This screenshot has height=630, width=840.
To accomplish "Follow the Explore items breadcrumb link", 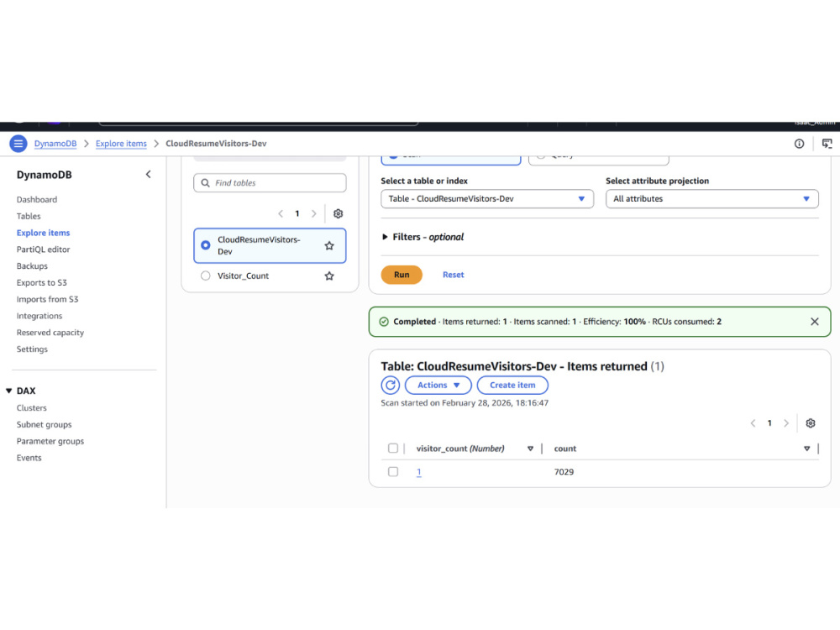I will 121,144.
